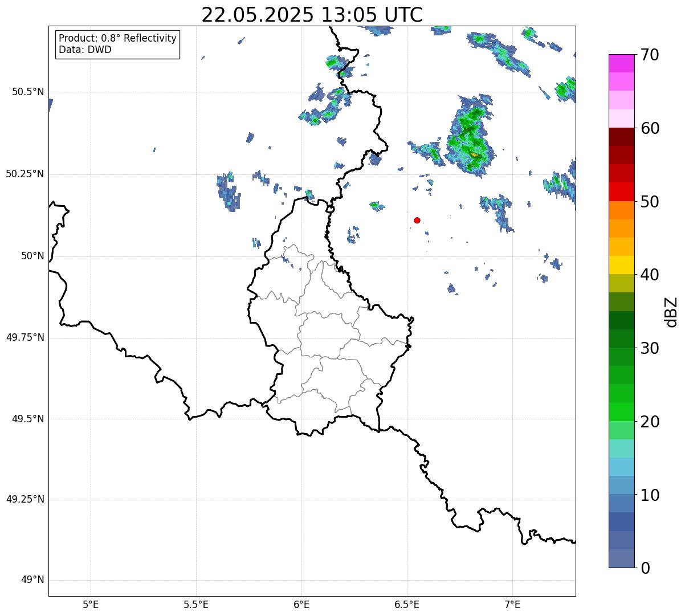Click the 'Product: 0.8° Reflectivity' text
685x616 pixels.
118,38
